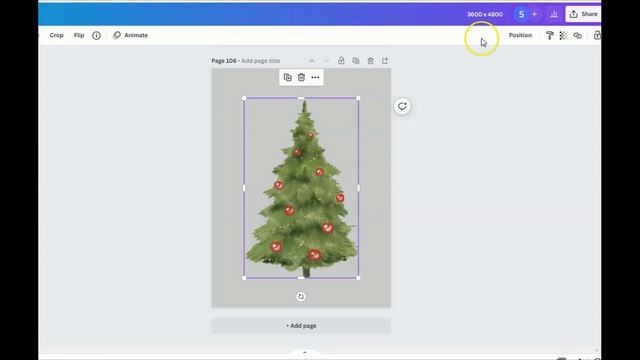Delete Page 106 with the page trash icon

pos(371,61)
